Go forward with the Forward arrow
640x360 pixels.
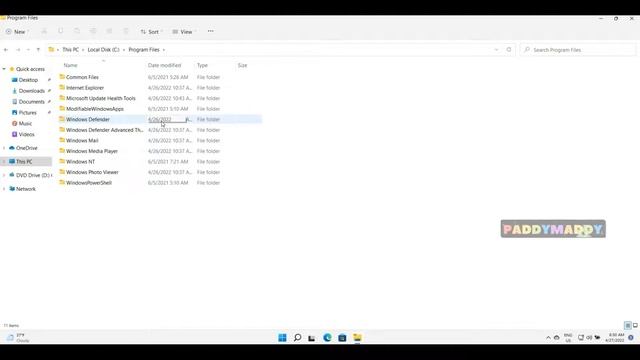18,50
